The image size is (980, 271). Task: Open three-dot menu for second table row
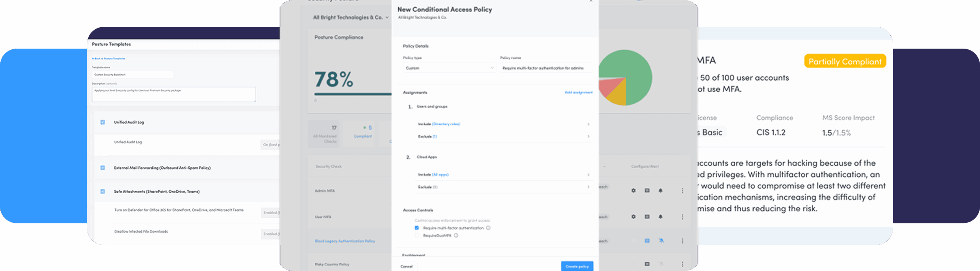[682, 217]
